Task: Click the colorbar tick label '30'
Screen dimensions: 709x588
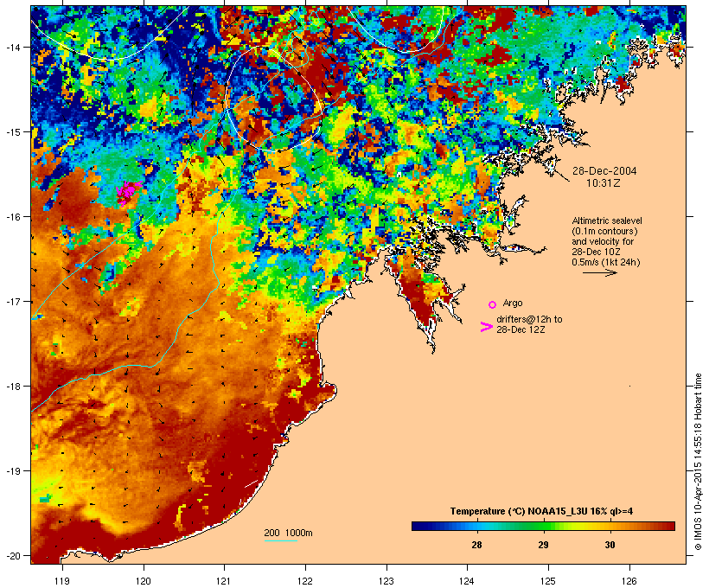Action: pyautogui.click(x=610, y=545)
